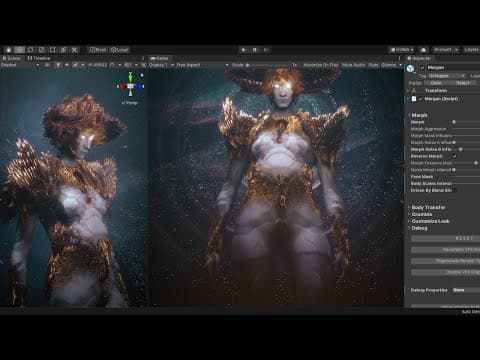
Task: Open the Display 1 dropdown
Action: pos(161,65)
